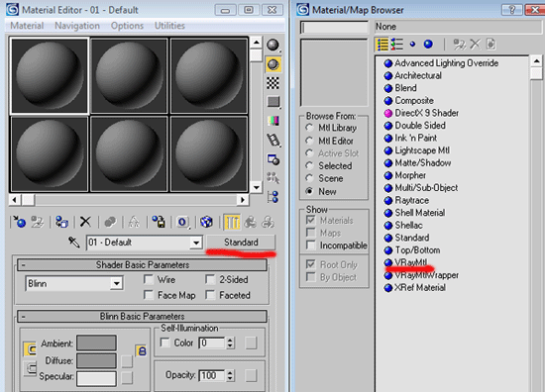Select the Scene radio button
Screen dimensions: 545x392
click(309, 178)
